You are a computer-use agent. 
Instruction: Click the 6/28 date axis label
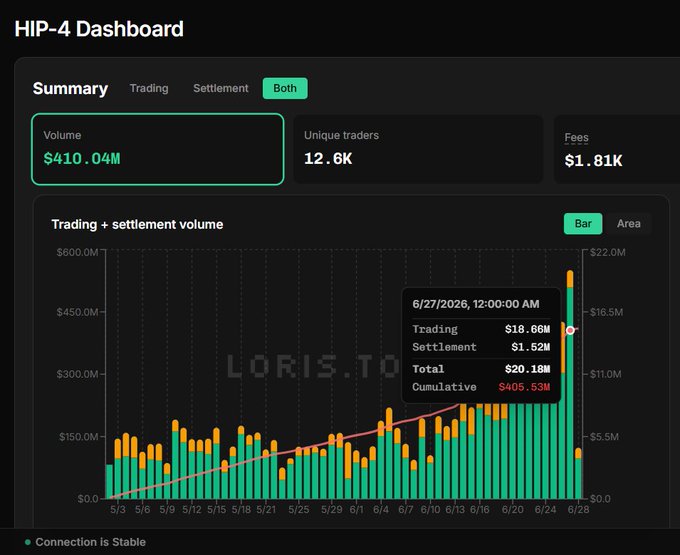tap(579, 509)
